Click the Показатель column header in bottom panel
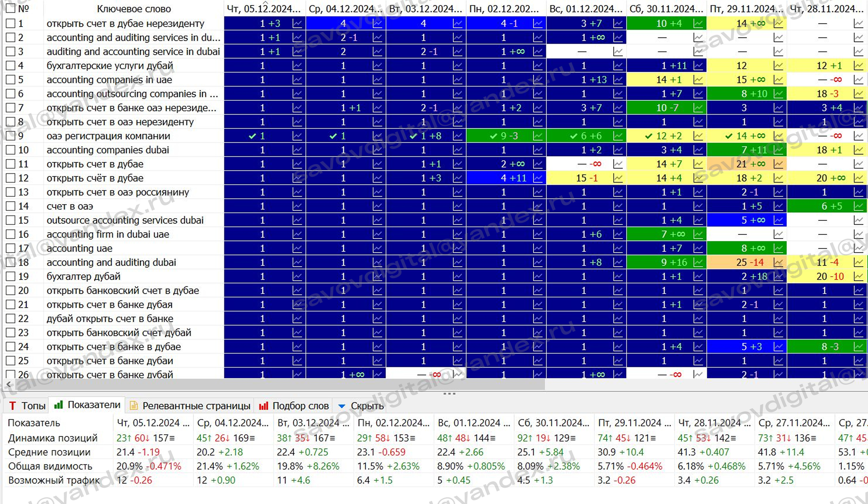 coord(34,423)
